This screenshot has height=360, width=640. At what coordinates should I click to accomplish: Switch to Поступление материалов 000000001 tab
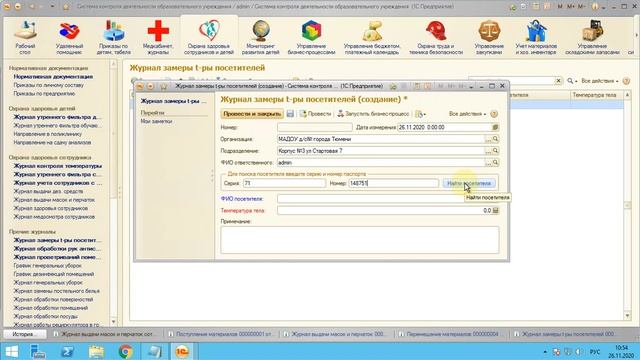pos(221,334)
